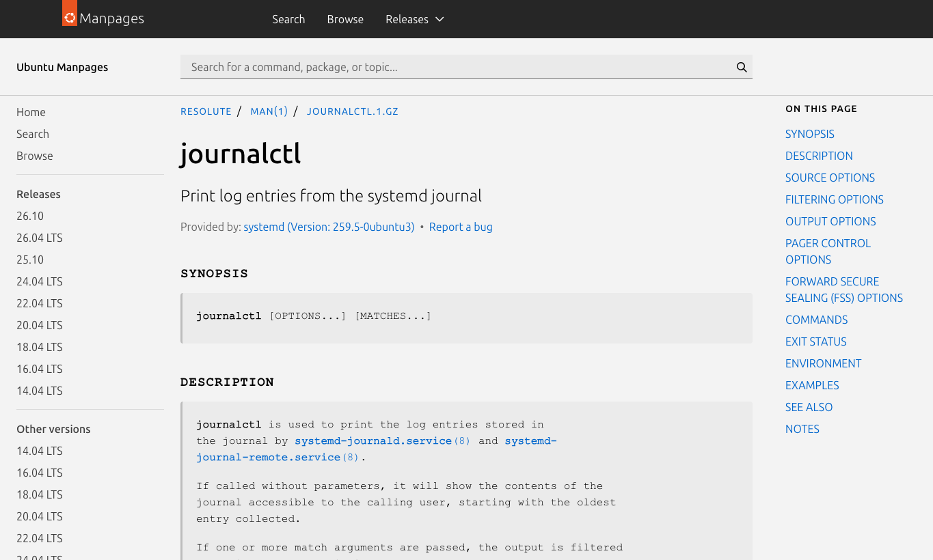The width and height of the screenshot is (933, 560).
Task: Jump to SYNOPSIS section
Action: click(x=810, y=134)
